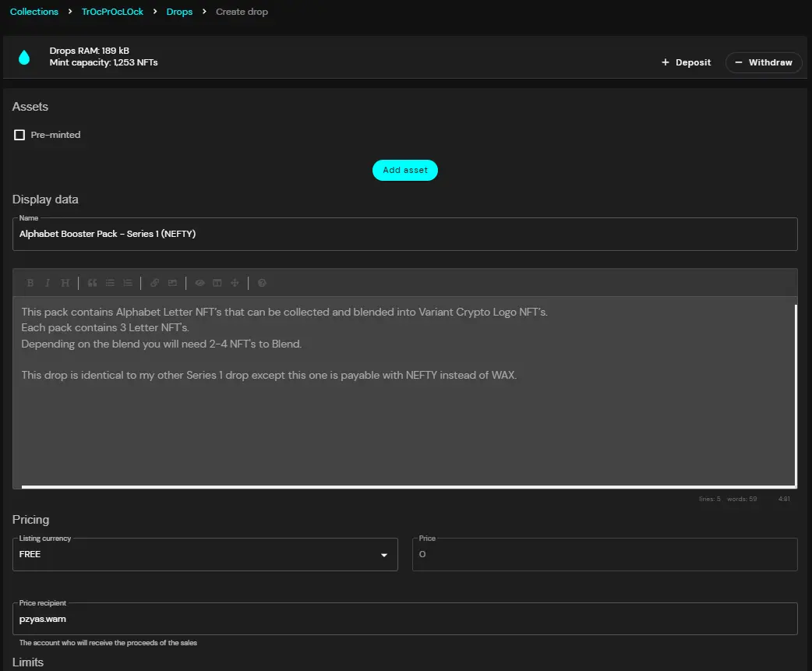Click the 'lines: 5' editor status text

pos(709,499)
